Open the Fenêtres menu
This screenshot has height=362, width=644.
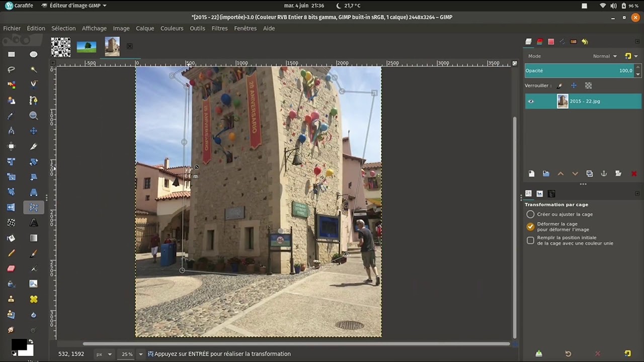(x=246, y=28)
